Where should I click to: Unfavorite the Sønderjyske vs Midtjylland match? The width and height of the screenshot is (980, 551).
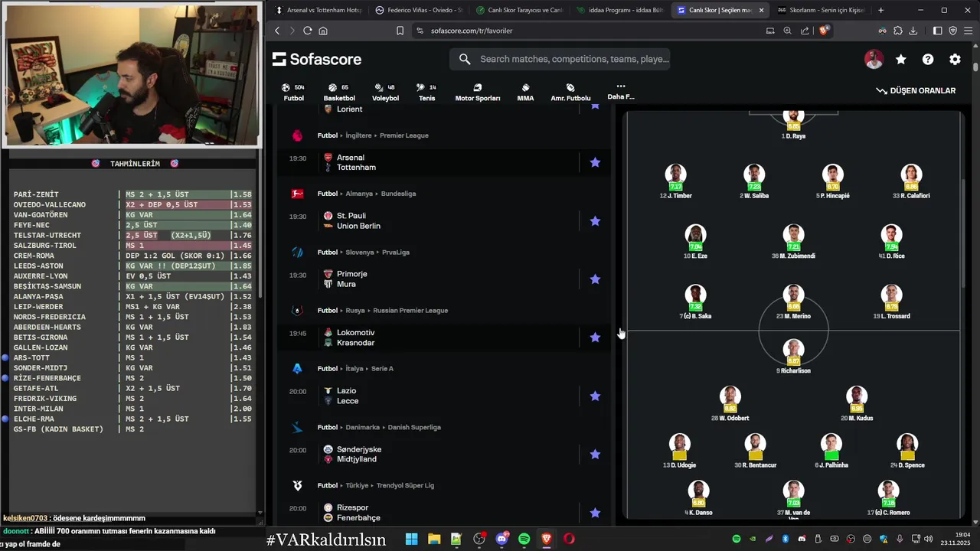pos(595,455)
